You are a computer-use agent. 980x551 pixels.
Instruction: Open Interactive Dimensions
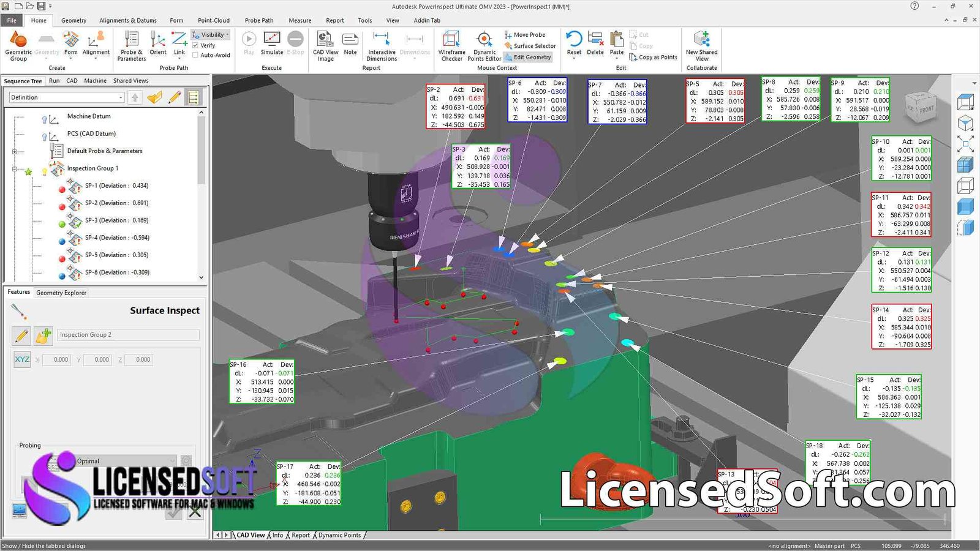coord(382,47)
